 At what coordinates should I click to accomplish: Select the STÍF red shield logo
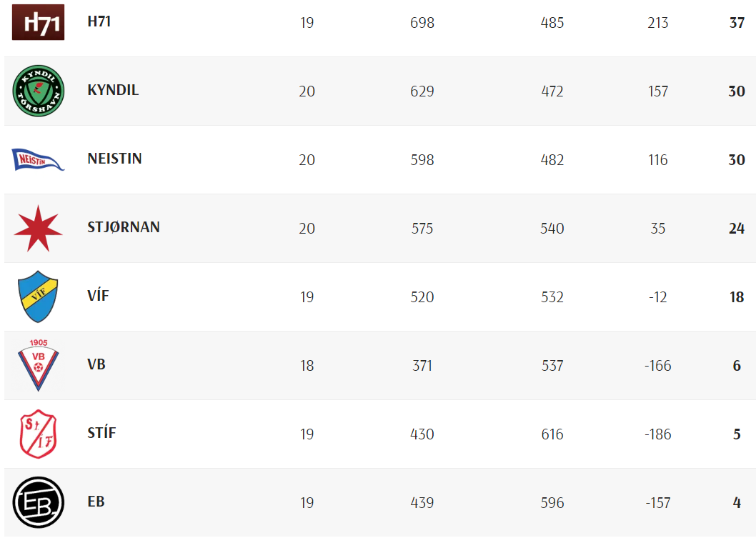click(x=38, y=434)
